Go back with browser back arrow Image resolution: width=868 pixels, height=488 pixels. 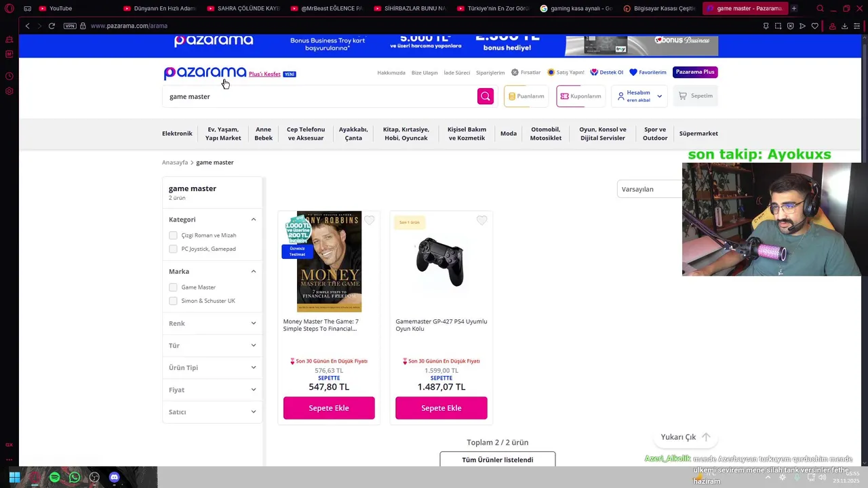click(27, 26)
